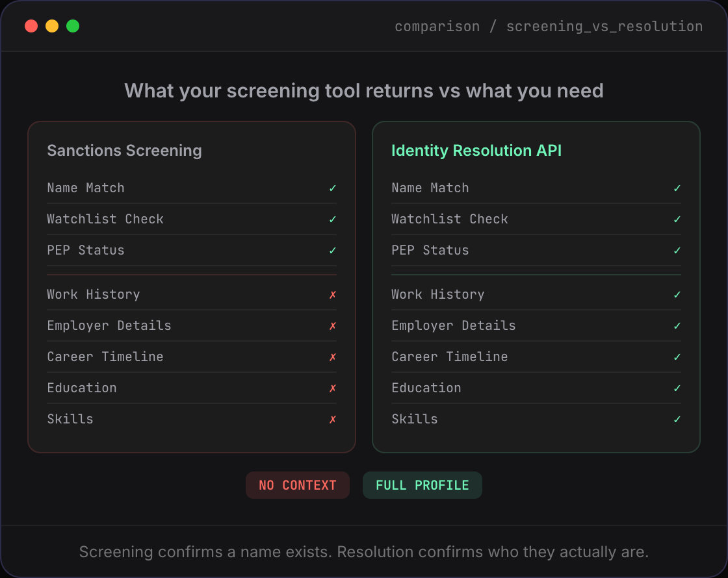
Task: Click the Career Timeline label in Identity Resolution API
Action: (x=450, y=357)
